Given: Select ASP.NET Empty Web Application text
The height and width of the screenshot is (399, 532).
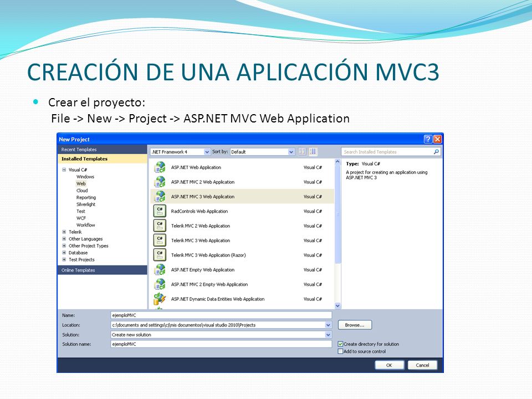Looking at the screenshot, I should click(x=203, y=270).
